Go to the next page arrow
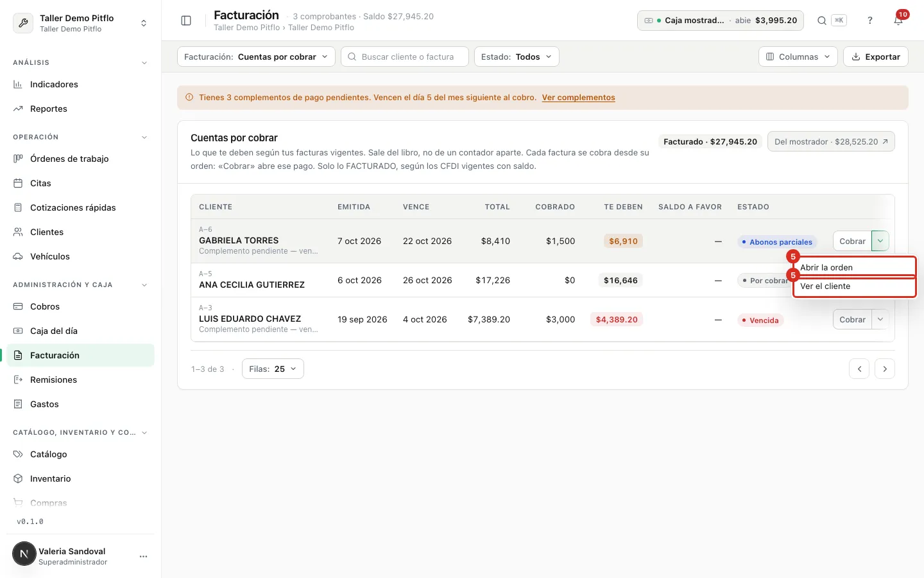 point(885,369)
